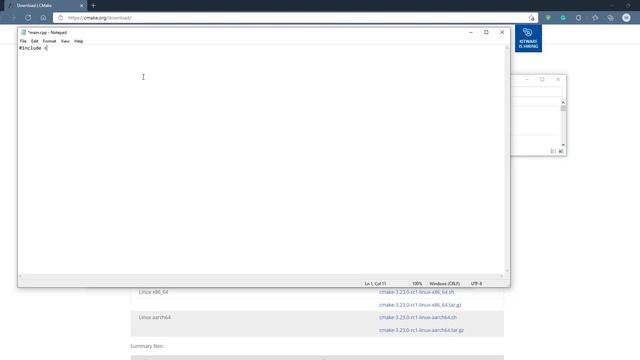This screenshot has height=360, width=640.
Task: Click the #include line in Notepad
Action: 33,48
